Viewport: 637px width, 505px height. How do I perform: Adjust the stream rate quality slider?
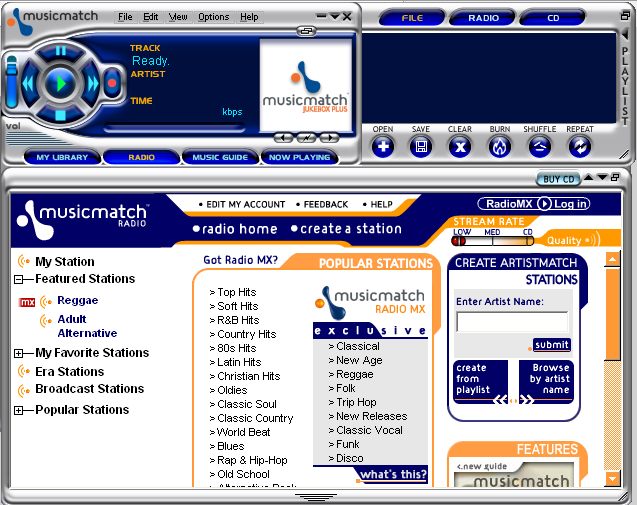(x=492, y=241)
